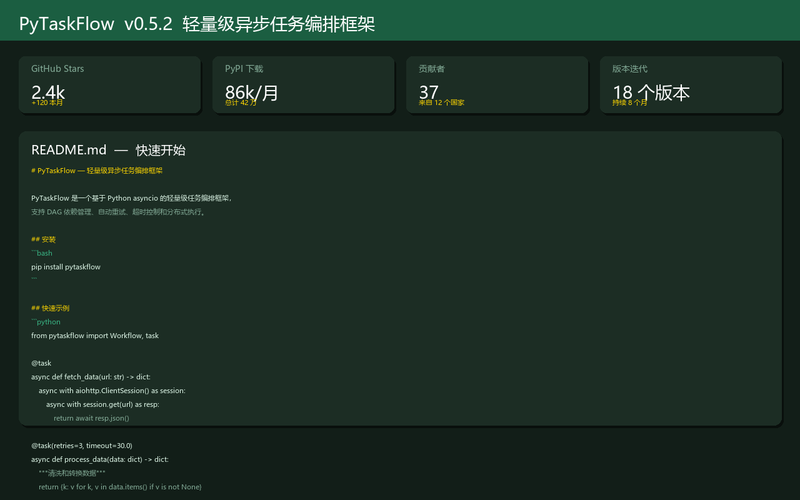Click the "37" contributors value
Screen dimensions: 800x500
429,92
